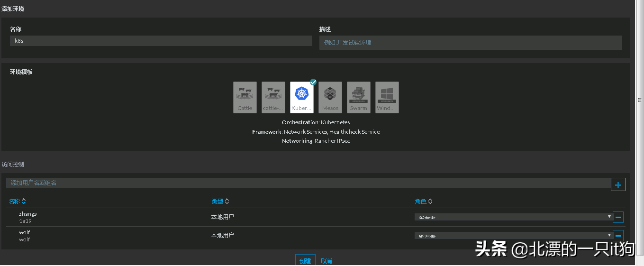Click the 取消 link
Viewport: 644px width, 266px height.
click(x=326, y=261)
